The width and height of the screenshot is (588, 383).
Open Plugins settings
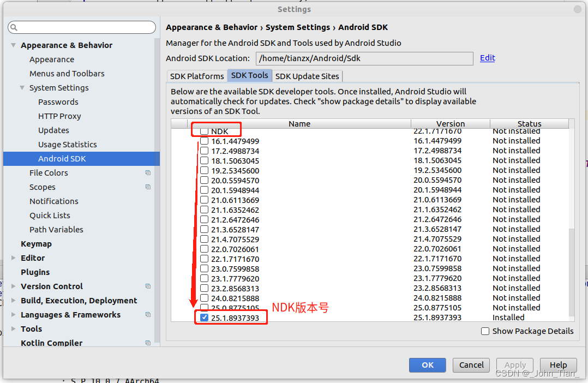[35, 272]
